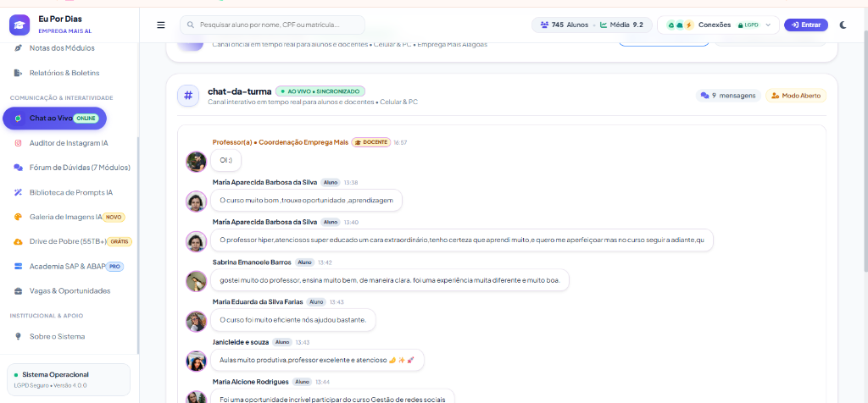
Task: Expand the Conexões dropdown chevron
Action: pos(768,25)
